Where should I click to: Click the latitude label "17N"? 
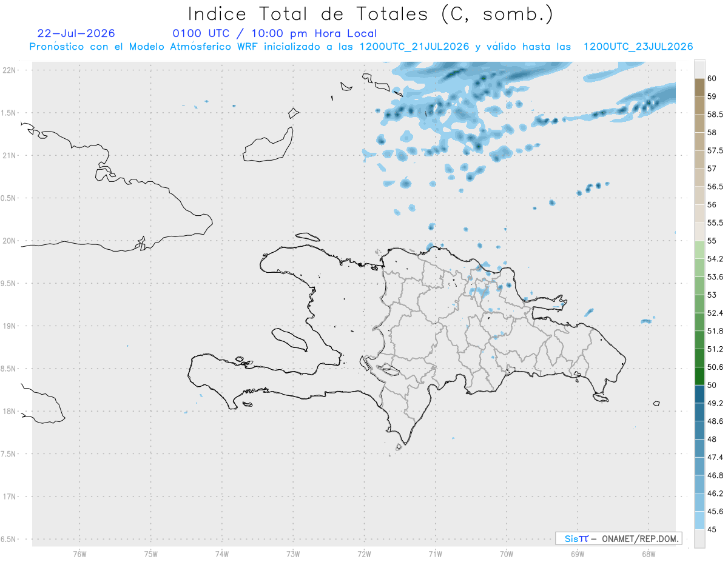click(10, 497)
